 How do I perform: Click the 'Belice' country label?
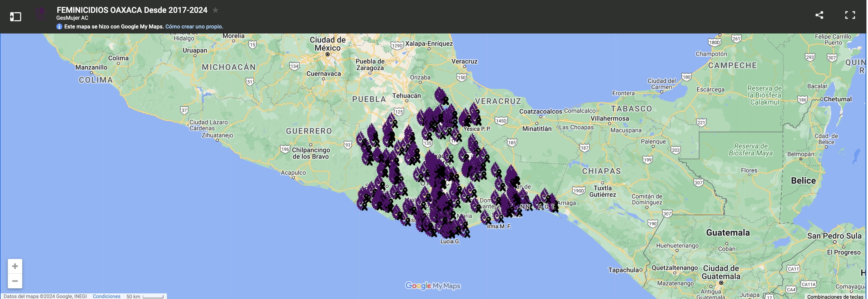click(803, 181)
